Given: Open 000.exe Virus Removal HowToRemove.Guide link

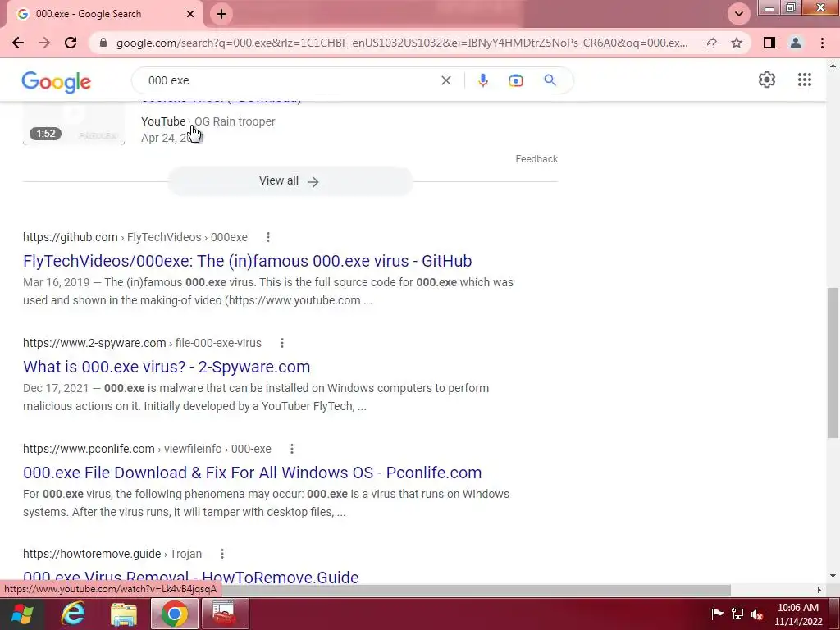Looking at the screenshot, I should pos(190,577).
